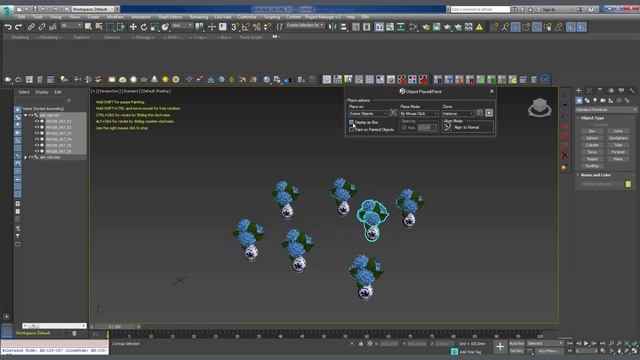Image resolution: width=640 pixels, height=360 pixels.
Task: Click the Torus primitive button
Action: 592,152
